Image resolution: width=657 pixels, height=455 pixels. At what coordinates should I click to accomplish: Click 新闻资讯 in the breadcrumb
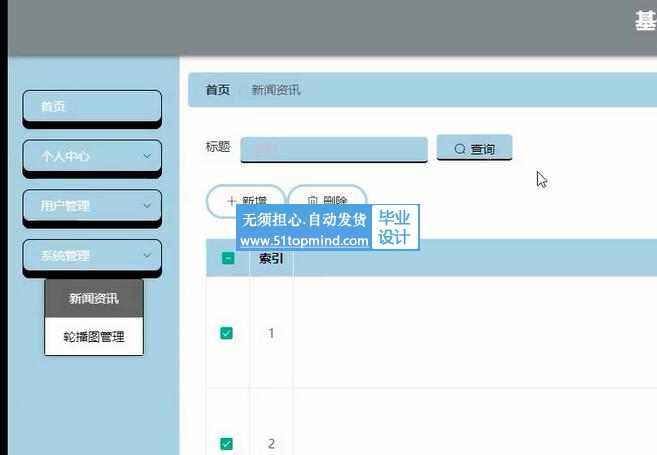(276, 90)
